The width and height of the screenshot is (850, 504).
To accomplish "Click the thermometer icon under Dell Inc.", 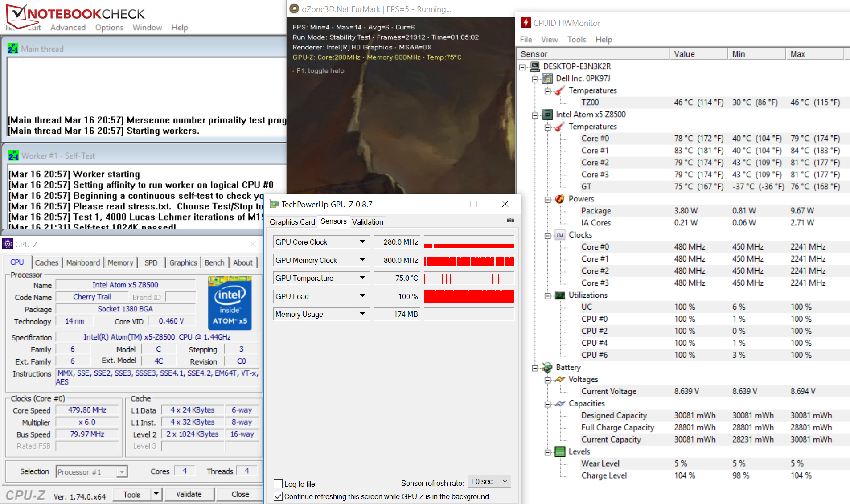I will 560,90.
